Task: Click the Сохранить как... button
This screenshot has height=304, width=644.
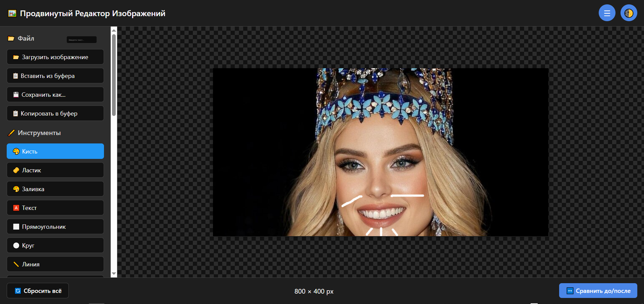Action: (x=55, y=95)
